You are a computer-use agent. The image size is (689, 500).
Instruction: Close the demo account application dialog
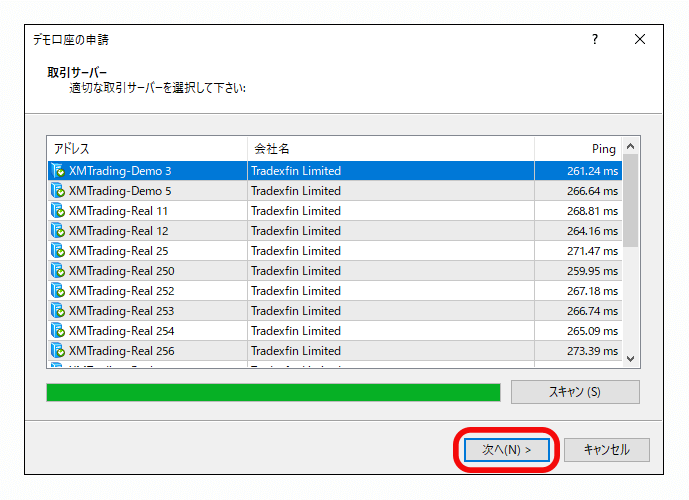[x=640, y=40]
